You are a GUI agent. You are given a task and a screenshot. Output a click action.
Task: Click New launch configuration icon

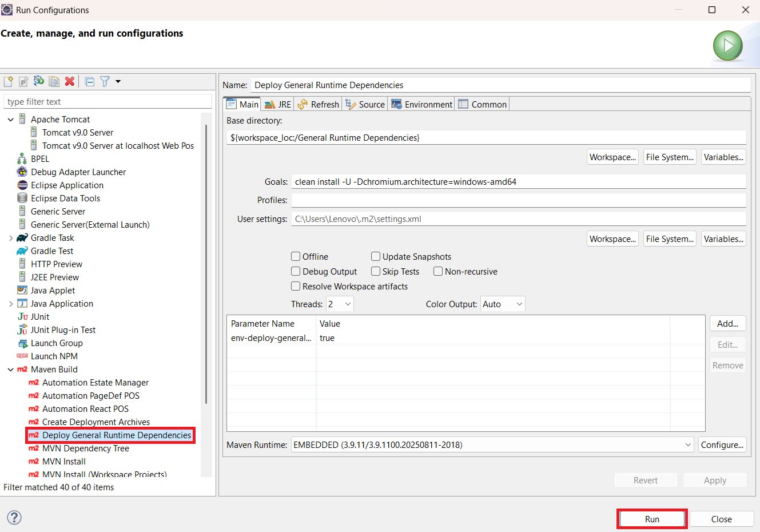[8, 81]
